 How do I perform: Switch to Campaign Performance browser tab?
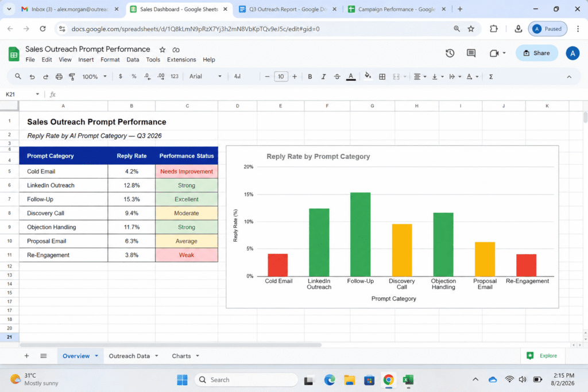[x=396, y=9]
